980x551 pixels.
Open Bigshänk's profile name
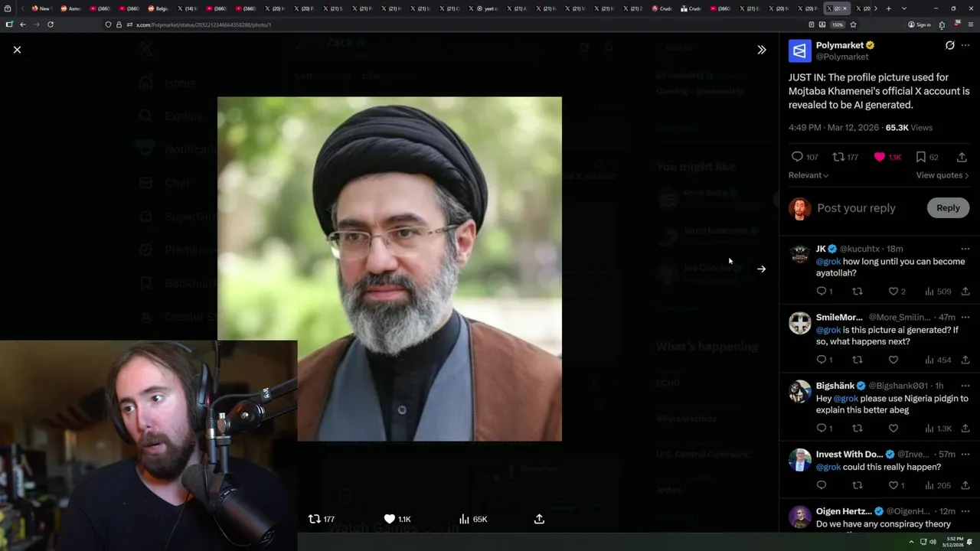click(x=835, y=386)
